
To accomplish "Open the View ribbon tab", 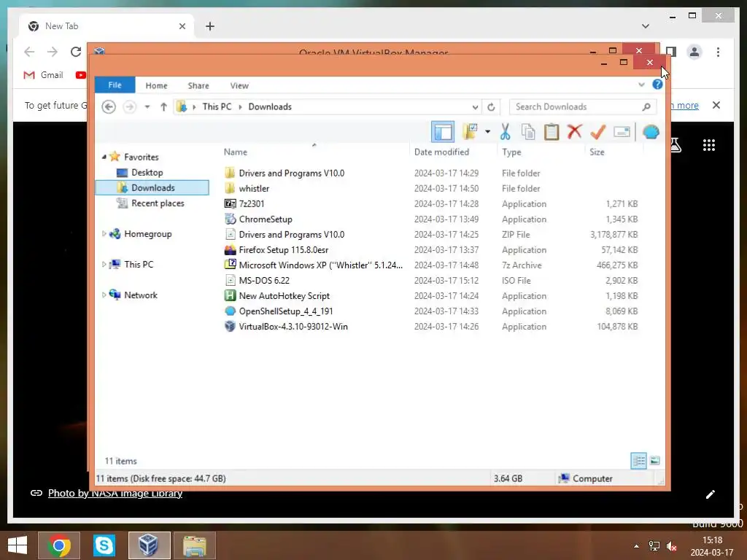I will tap(239, 86).
